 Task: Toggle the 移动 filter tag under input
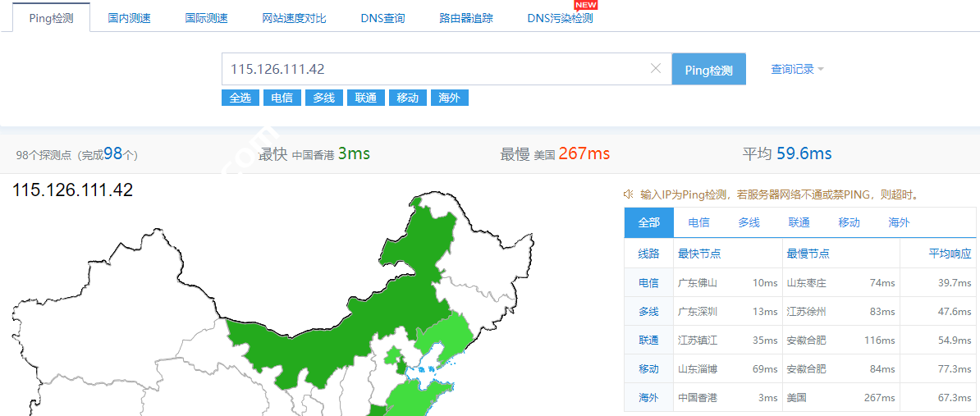(407, 98)
